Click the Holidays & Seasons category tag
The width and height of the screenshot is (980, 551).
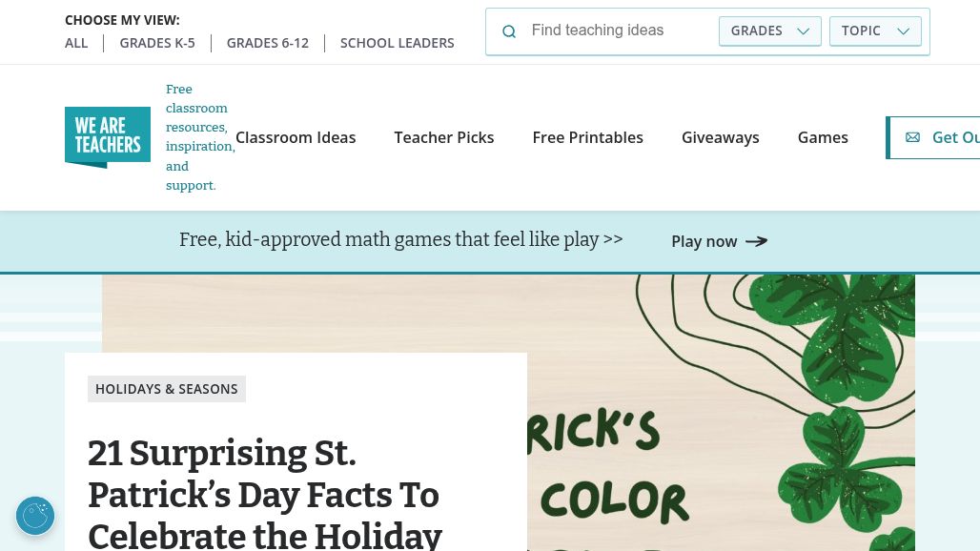167,389
